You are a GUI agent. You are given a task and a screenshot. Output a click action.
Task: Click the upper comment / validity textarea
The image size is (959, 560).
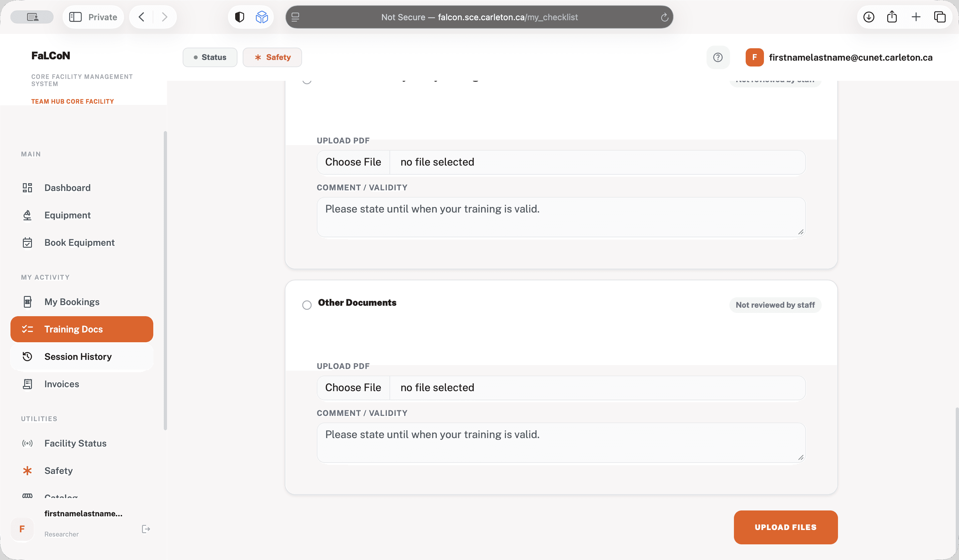(561, 217)
